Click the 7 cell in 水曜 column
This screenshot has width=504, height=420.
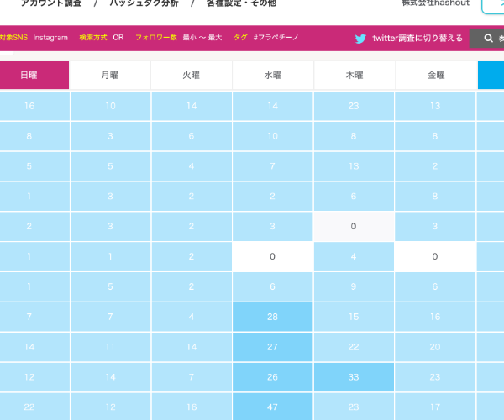tap(272, 166)
